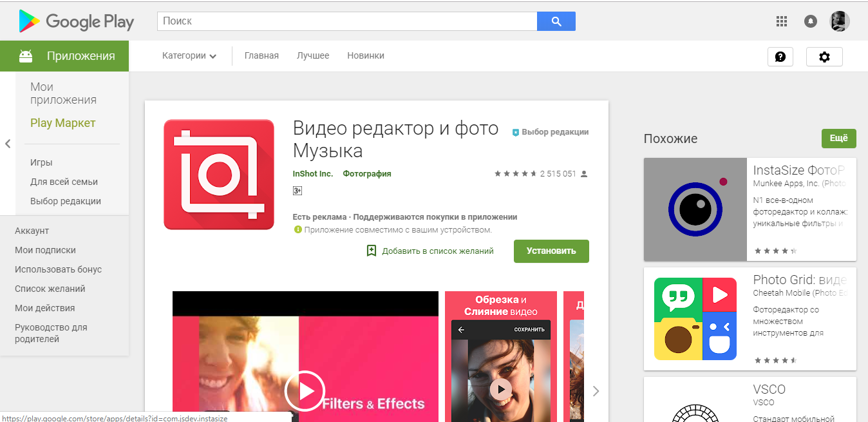The image size is (868, 422).
Task: Open the Google apps grid icon
Action: [782, 21]
